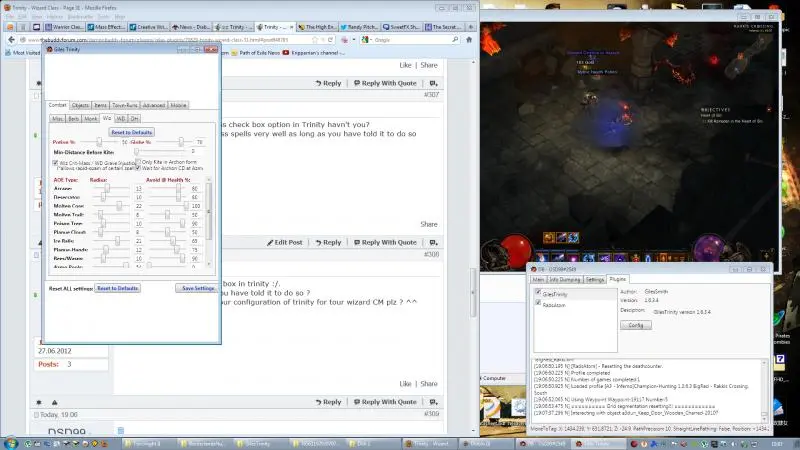Viewport: 800px width, 450px height.
Task: Open post number #308 permalink
Action: coord(431,254)
